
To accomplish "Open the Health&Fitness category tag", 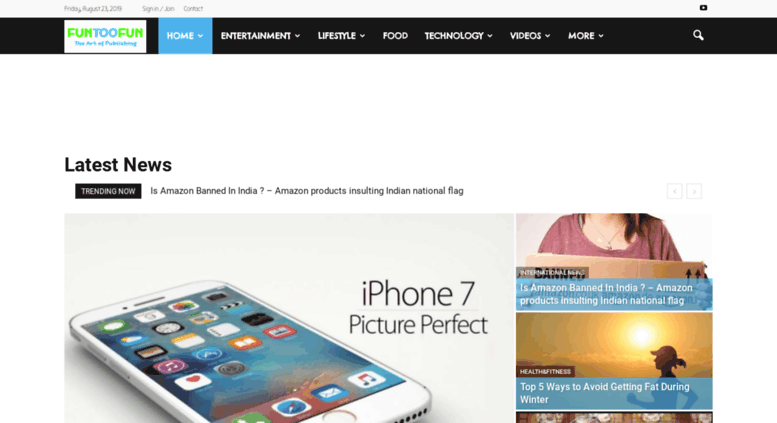I will [545, 371].
